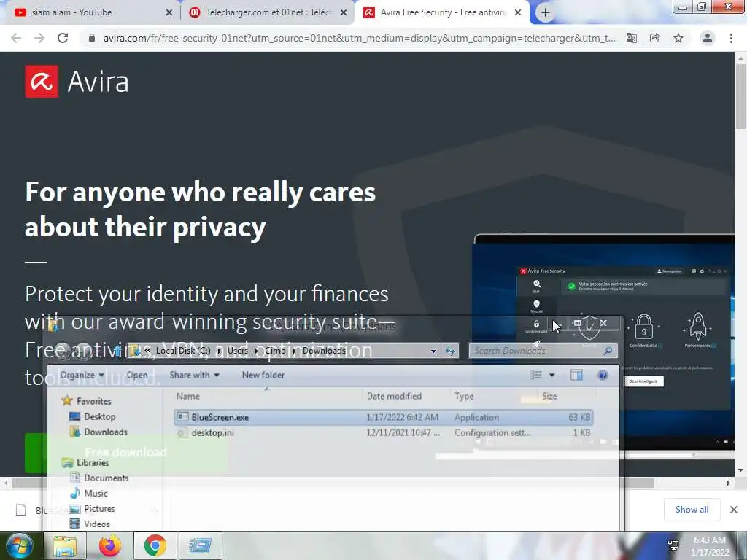Open Share with dropdown in Explorer

tap(194, 376)
